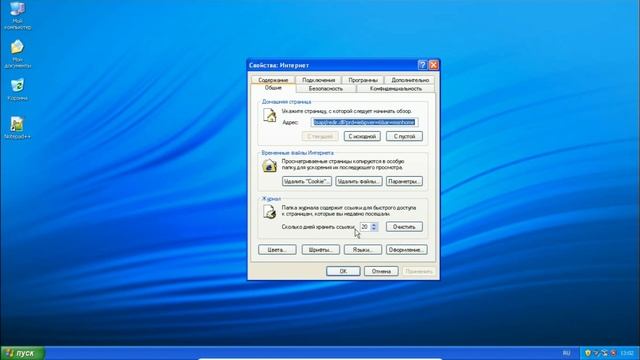Click the Отмена button
Image resolution: width=640 pixels, height=360 pixels.
coord(381,271)
